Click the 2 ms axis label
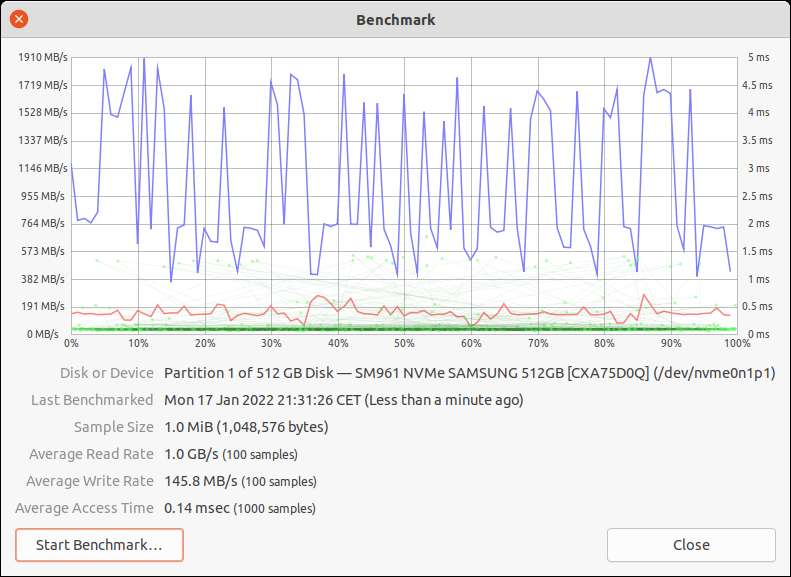 coord(759,223)
